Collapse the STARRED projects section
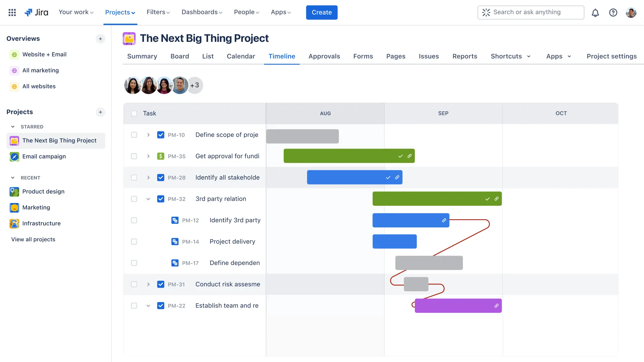 click(13, 127)
